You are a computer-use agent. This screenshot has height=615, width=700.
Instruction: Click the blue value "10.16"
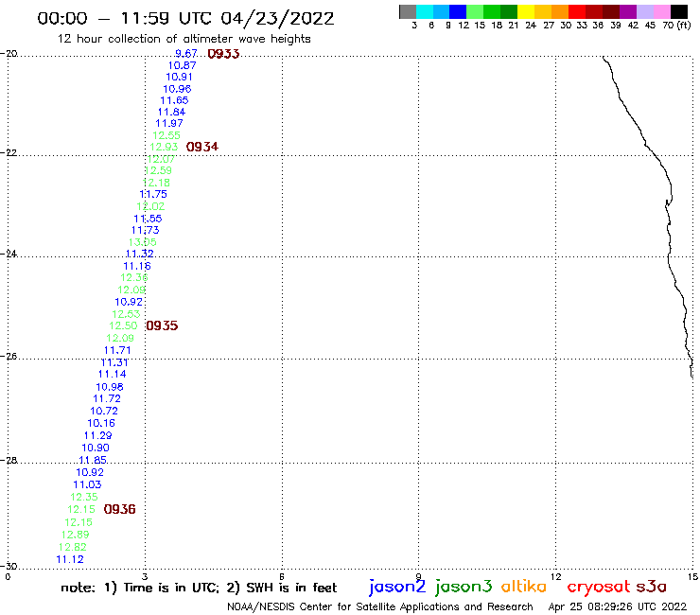tap(101, 423)
